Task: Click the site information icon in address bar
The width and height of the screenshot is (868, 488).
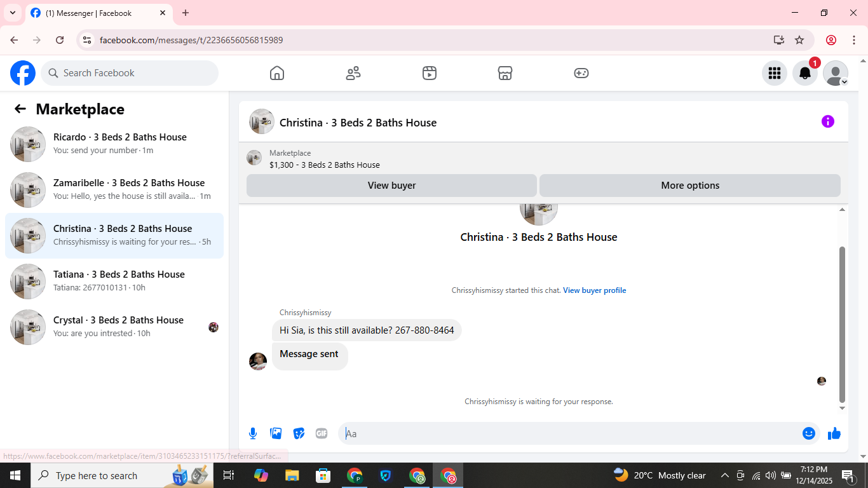Action: (88, 40)
